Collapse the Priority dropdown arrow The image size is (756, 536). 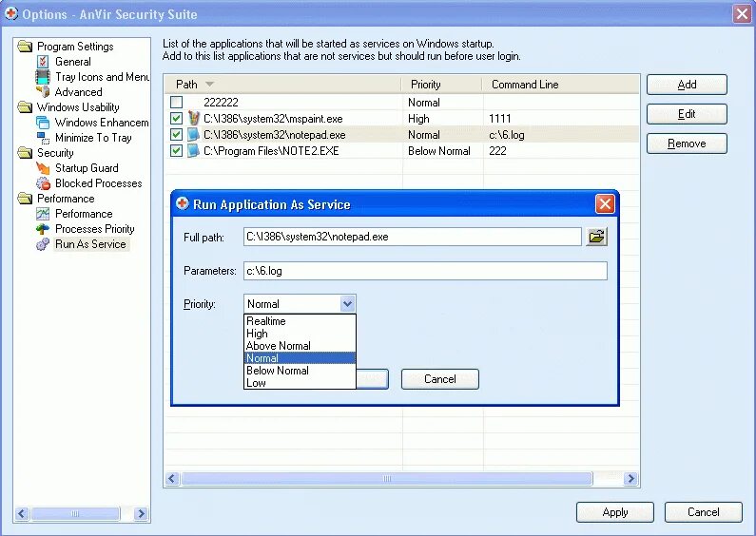click(348, 304)
